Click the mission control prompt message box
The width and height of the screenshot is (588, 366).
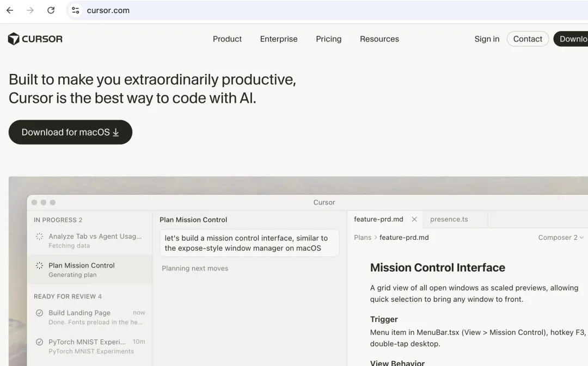(249, 243)
